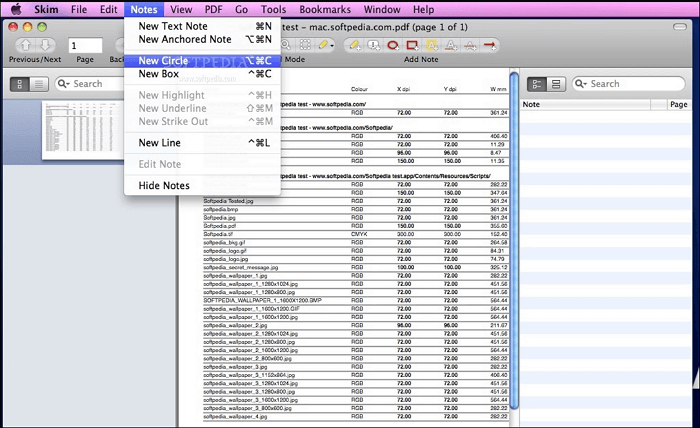Screen dimensions: 700x428
Task: Select Hide Notes menu entry
Action: [164, 185]
